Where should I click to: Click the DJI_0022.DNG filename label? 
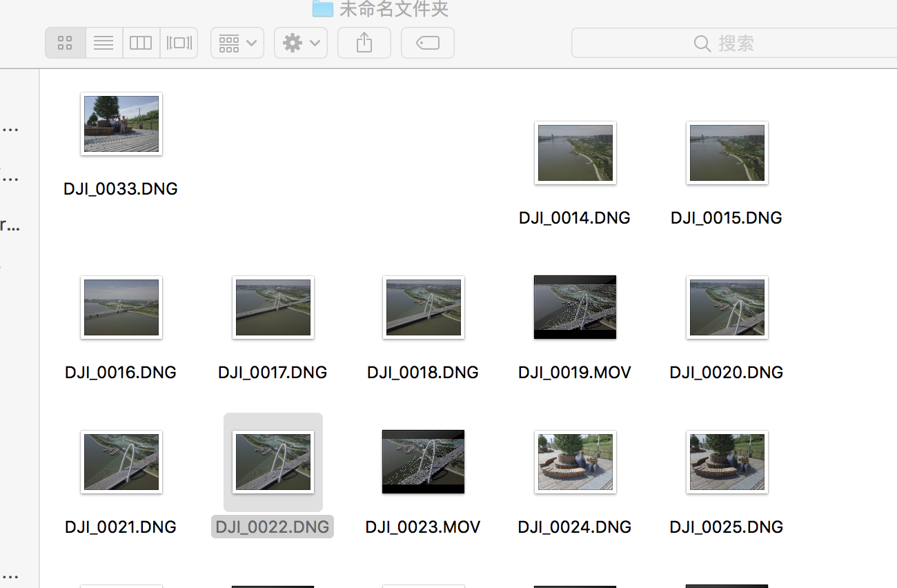click(273, 527)
